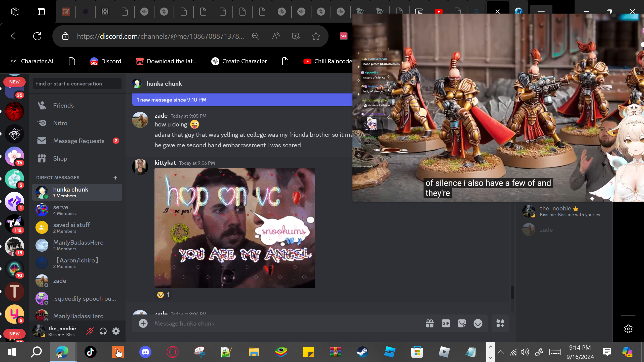Viewport: 644px width, 362px height.
Task: Open the Discord bookmark
Action: point(106,61)
